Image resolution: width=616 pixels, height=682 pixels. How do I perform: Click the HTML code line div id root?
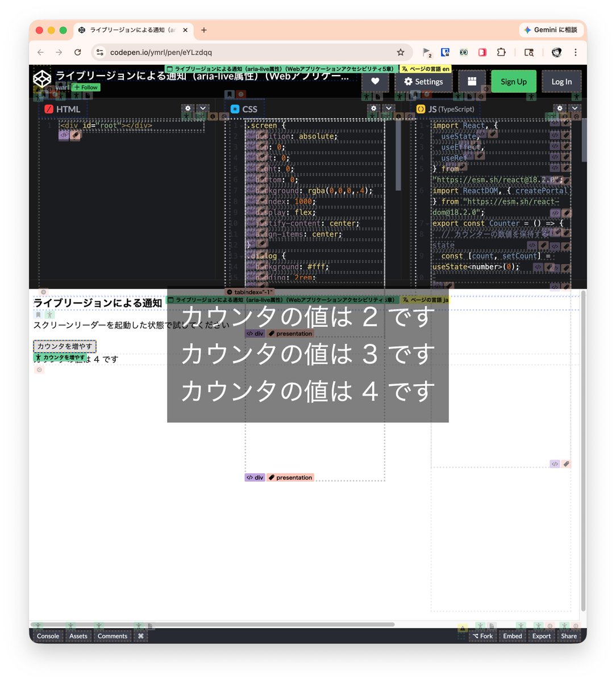tap(106, 126)
